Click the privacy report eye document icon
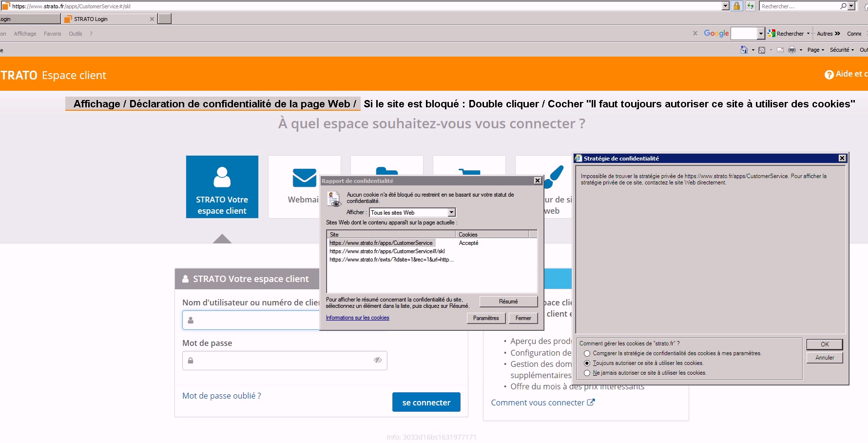Viewport: 868px width, 443px height. pyautogui.click(x=334, y=199)
